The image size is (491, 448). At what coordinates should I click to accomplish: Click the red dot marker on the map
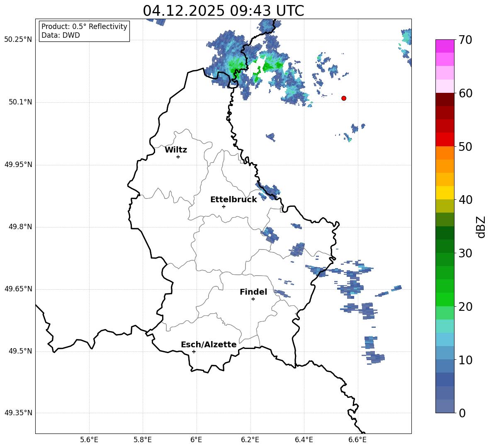344,98
